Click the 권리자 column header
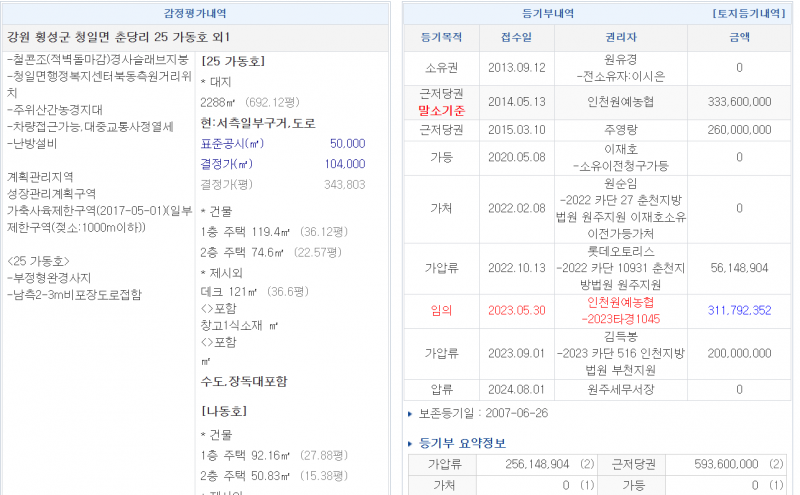This screenshot has height=495, width=800. click(621, 37)
